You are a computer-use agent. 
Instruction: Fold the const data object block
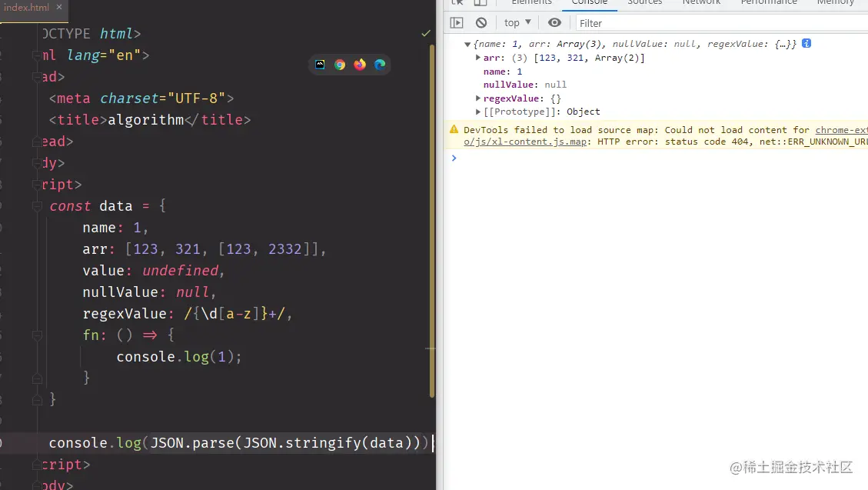click(37, 206)
